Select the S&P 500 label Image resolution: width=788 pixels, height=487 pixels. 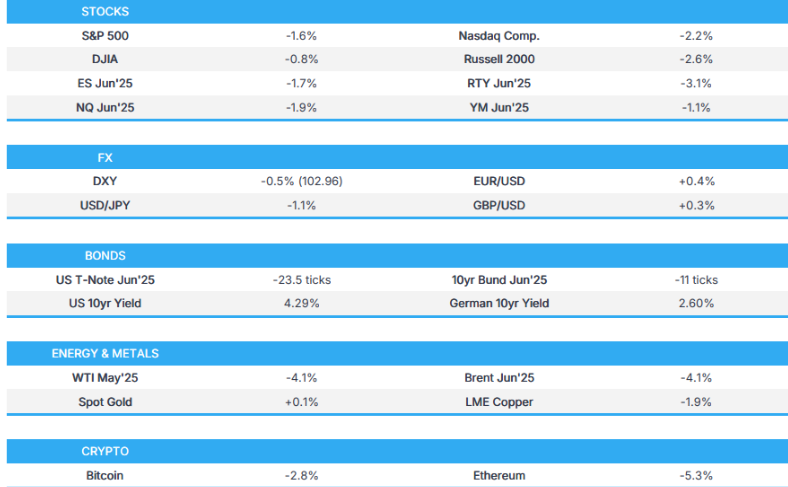105,36
